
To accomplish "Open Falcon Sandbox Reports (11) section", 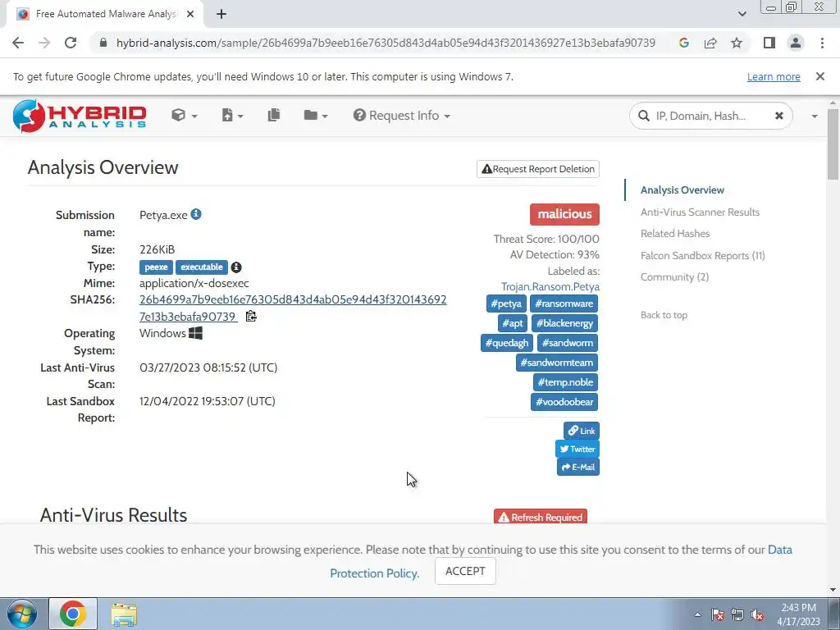I will point(702,256).
